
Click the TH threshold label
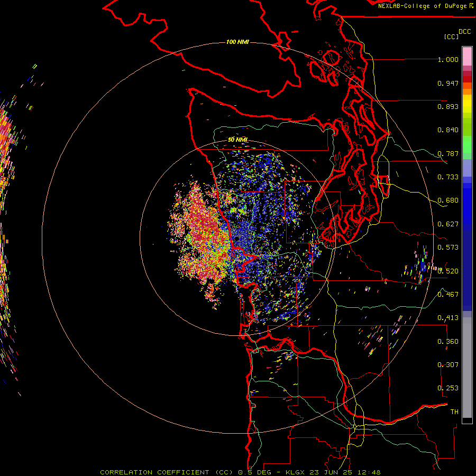[454, 412]
